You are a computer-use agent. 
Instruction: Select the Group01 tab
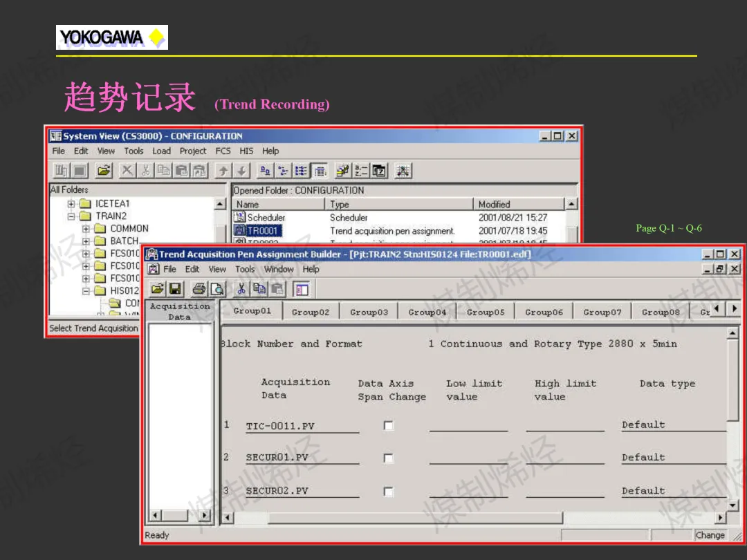[252, 310]
